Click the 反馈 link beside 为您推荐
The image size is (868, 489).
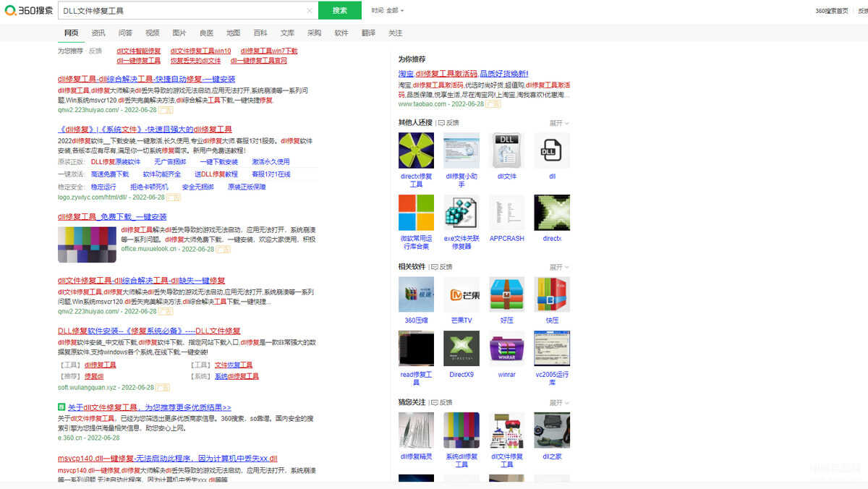tap(95, 51)
